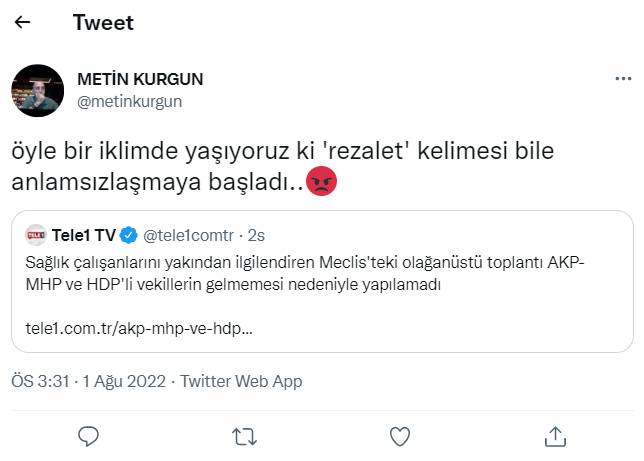This screenshot has width=644, height=461.
Task: Retweet this post with the arrows icon
Action: pos(243,436)
